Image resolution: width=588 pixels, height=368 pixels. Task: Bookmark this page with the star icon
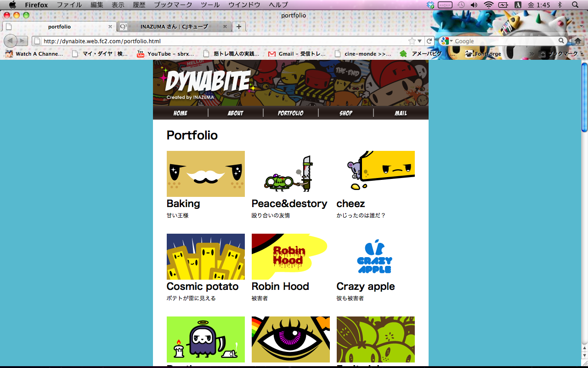[412, 41]
